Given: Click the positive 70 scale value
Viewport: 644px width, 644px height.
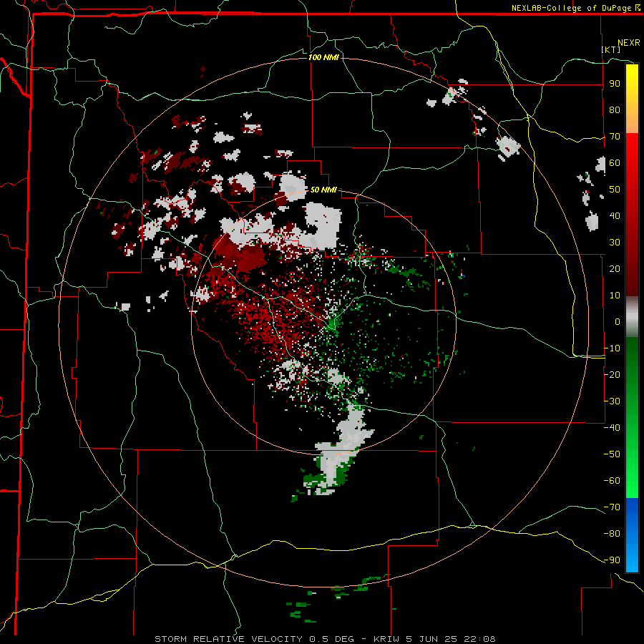Looking at the screenshot, I should tap(615, 137).
